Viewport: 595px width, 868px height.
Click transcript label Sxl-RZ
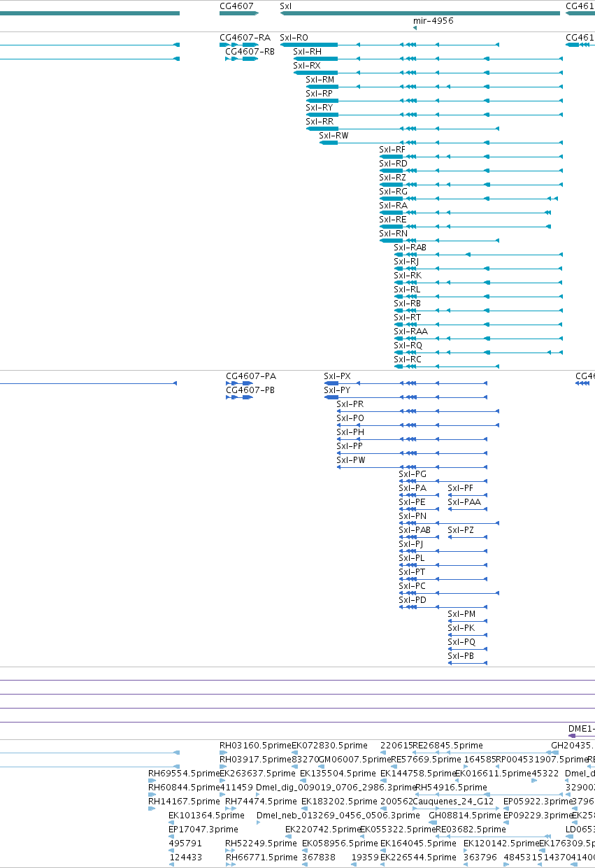(x=392, y=178)
